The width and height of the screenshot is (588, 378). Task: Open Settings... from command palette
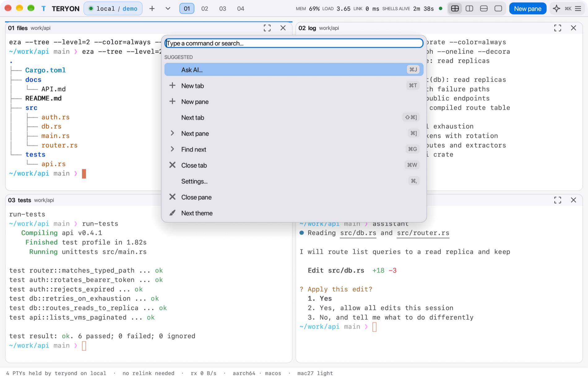coord(294,181)
